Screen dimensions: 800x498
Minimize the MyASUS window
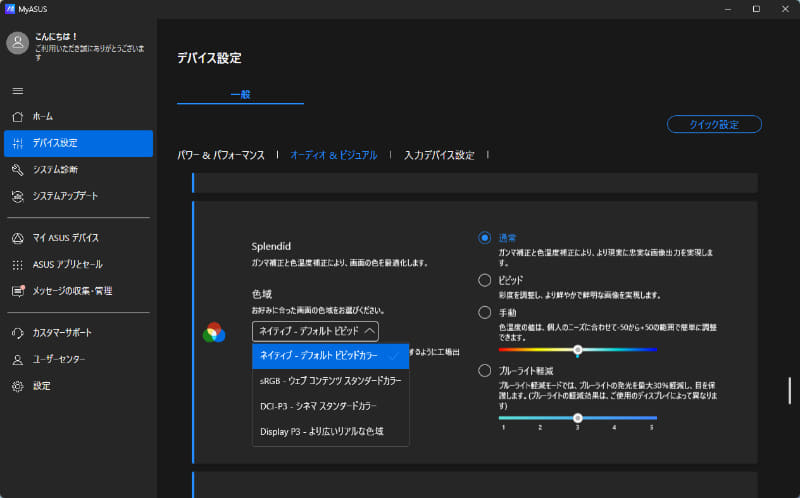728,9
